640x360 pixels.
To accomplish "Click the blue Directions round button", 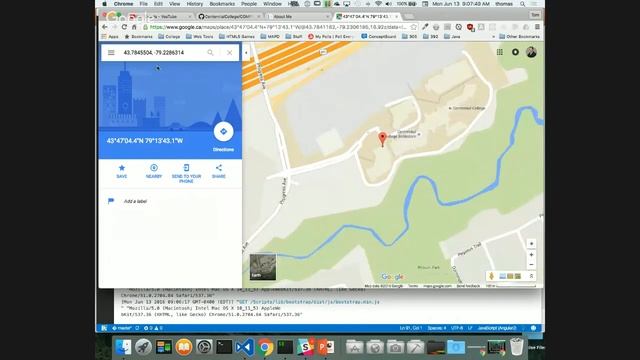I will (223, 131).
